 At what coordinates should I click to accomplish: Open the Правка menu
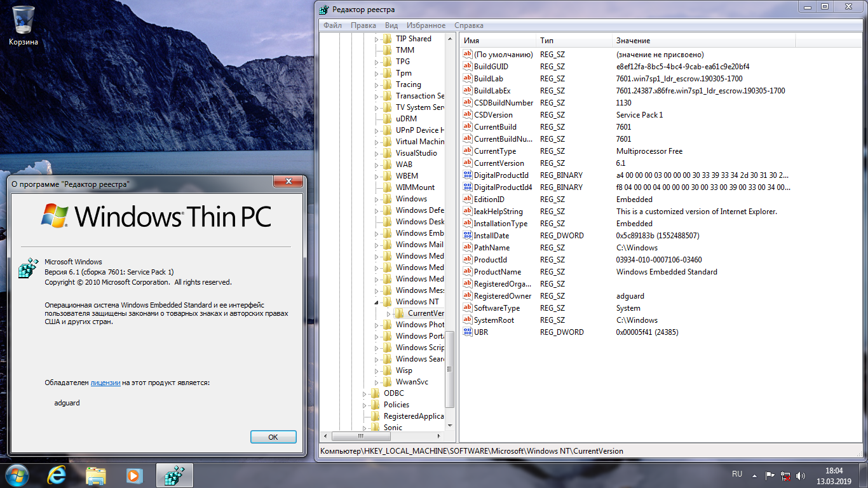tap(363, 25)
